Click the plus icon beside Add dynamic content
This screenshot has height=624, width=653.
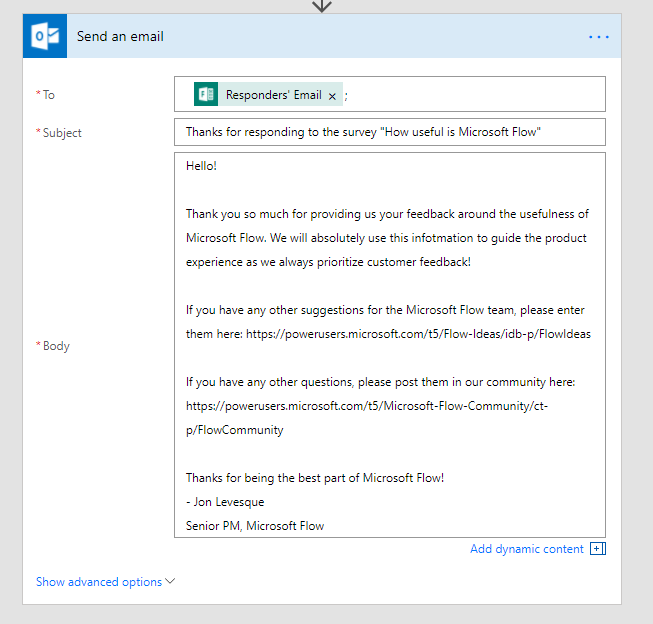tap(598, 549)
